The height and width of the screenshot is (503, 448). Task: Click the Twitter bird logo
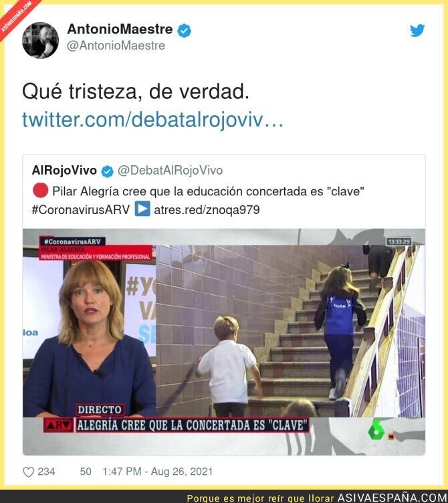[x=417, y=30]
